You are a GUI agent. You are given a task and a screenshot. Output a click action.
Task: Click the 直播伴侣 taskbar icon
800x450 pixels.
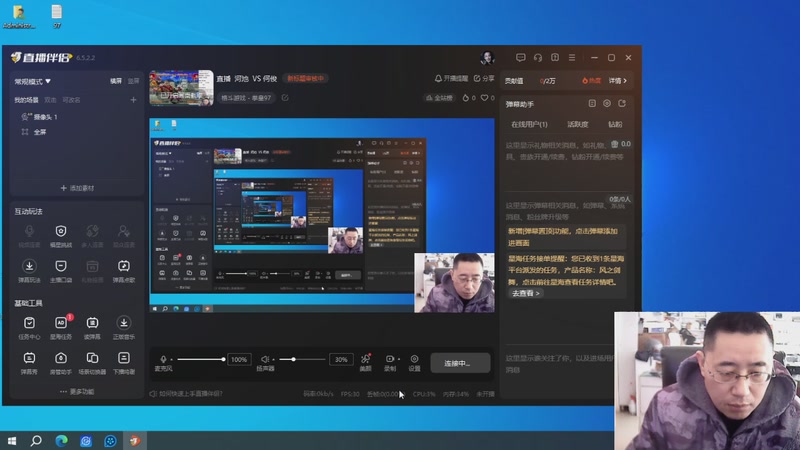tap(135, 440)
